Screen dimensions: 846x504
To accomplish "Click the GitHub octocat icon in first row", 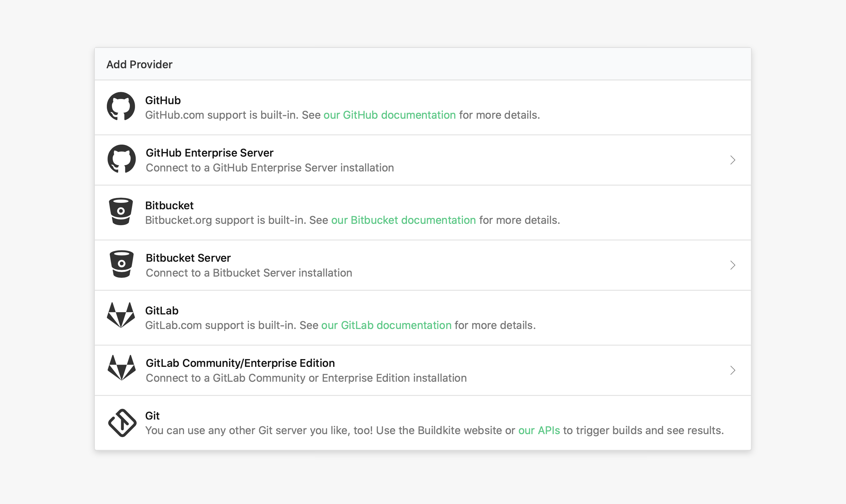I will [121, 106].
